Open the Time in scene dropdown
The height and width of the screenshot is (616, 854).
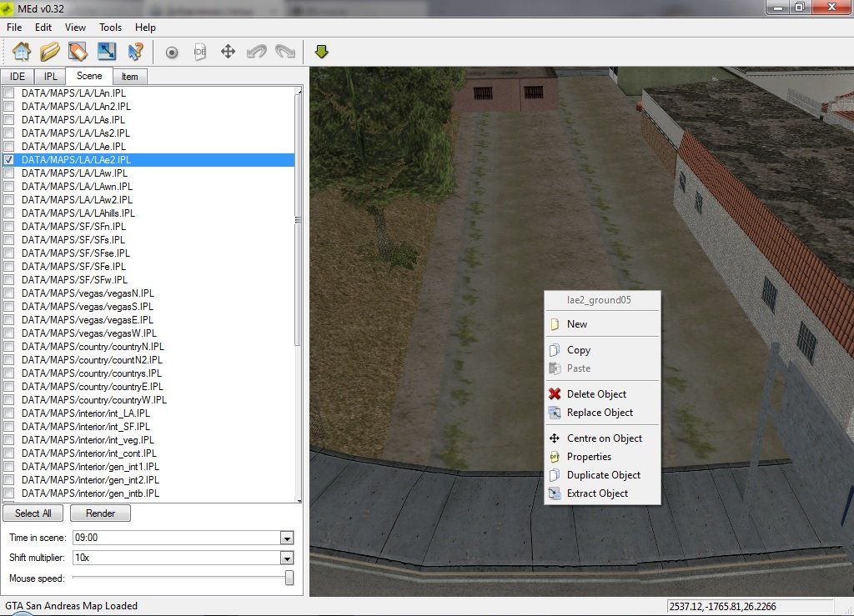pos(287,538)
